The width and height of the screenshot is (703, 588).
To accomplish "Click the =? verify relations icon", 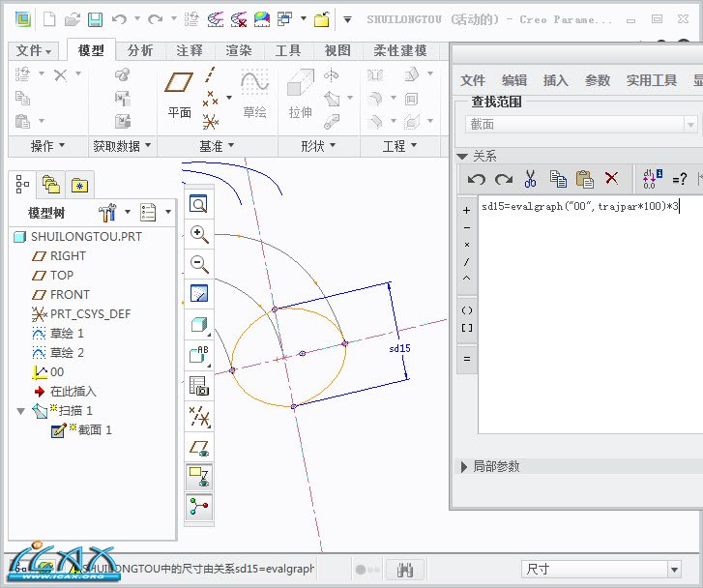I will (x=680, y=178).
